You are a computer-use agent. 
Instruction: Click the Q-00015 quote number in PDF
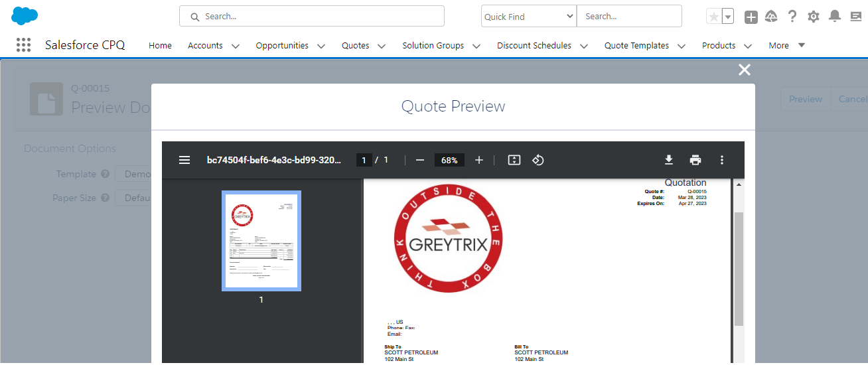pyautogui.click(x=697, y=191)
